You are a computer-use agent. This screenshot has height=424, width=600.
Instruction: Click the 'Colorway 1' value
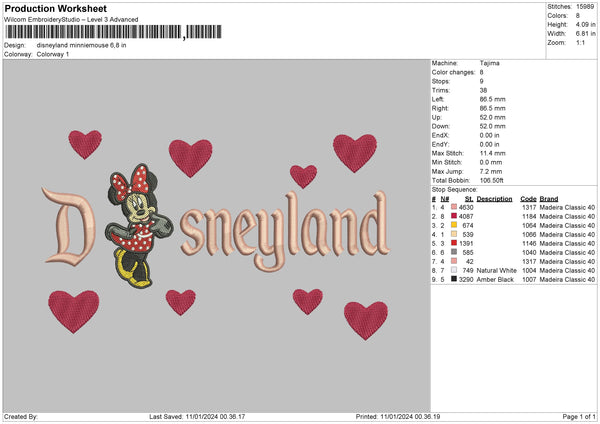click(x=53, y=54)
